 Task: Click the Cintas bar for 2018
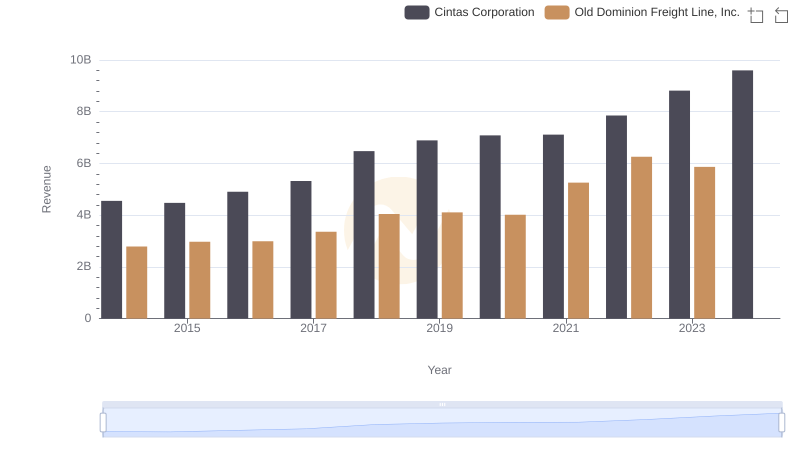click(x=364, y=235)
